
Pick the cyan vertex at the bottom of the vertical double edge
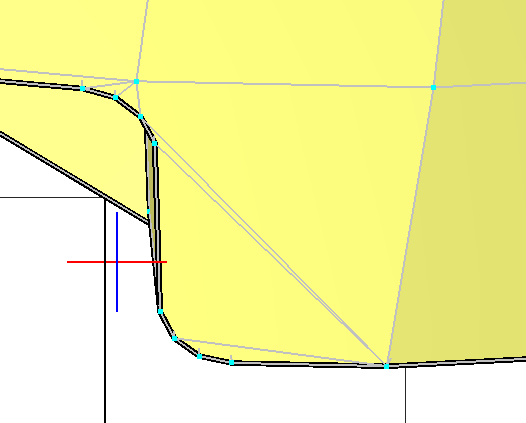160,312
